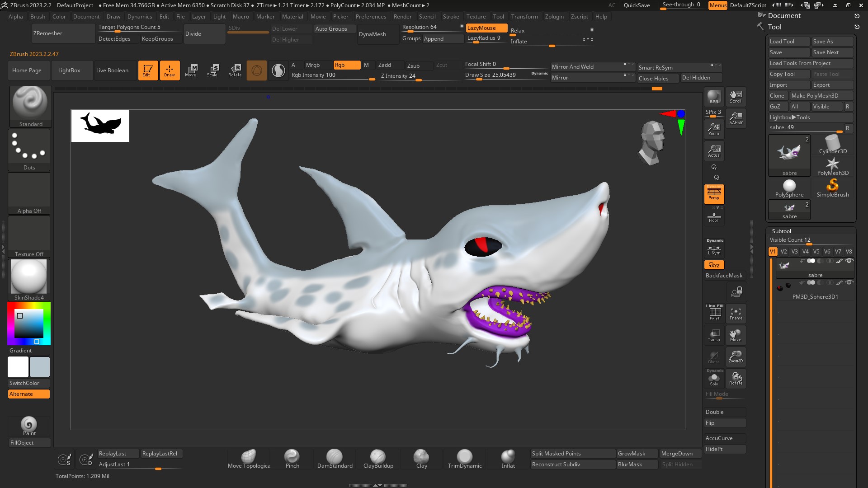Image resolution: width=868 pixels, height=488 pixels.
Task: Render with the BPR button
Action: 714,97
